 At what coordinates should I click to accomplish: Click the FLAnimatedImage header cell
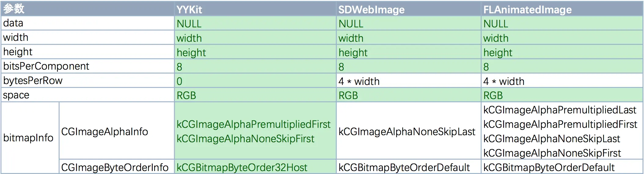(x=562, y=9)
